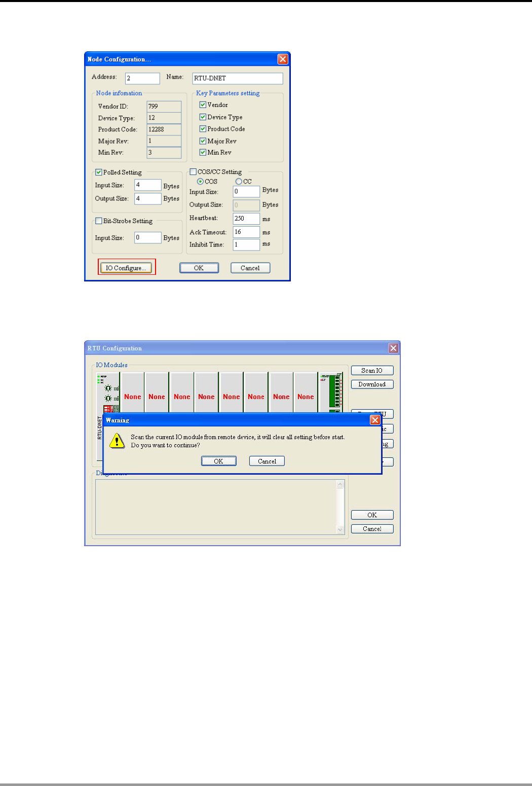Image resolution: width=532 pixels, height=786 pixels.
Task: Edit the Heartbeat value field
Action: click(246, 219)
